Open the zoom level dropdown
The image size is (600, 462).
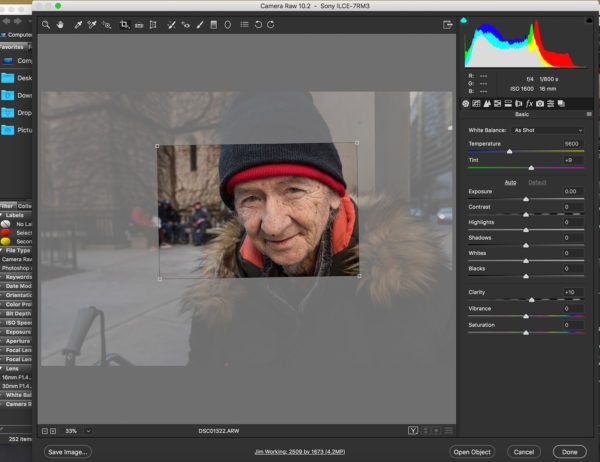pos(88,430)
